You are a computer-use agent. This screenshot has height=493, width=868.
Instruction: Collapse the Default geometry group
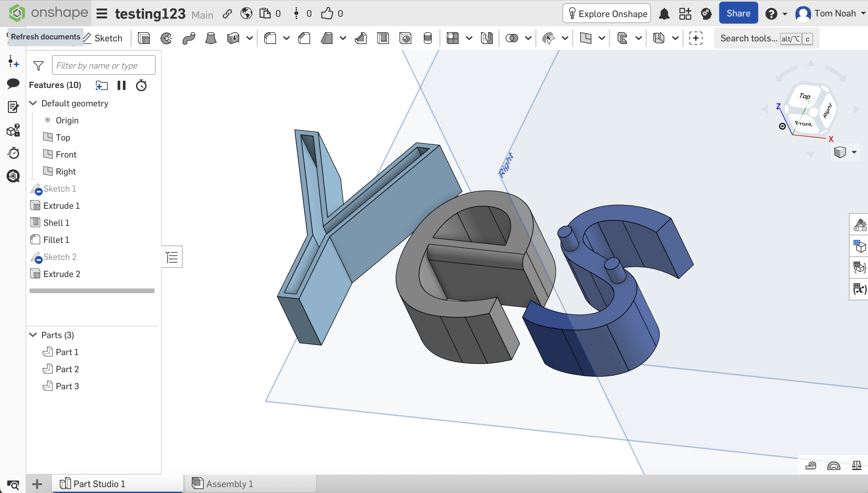pyautogui.click(x=33, y=103)
